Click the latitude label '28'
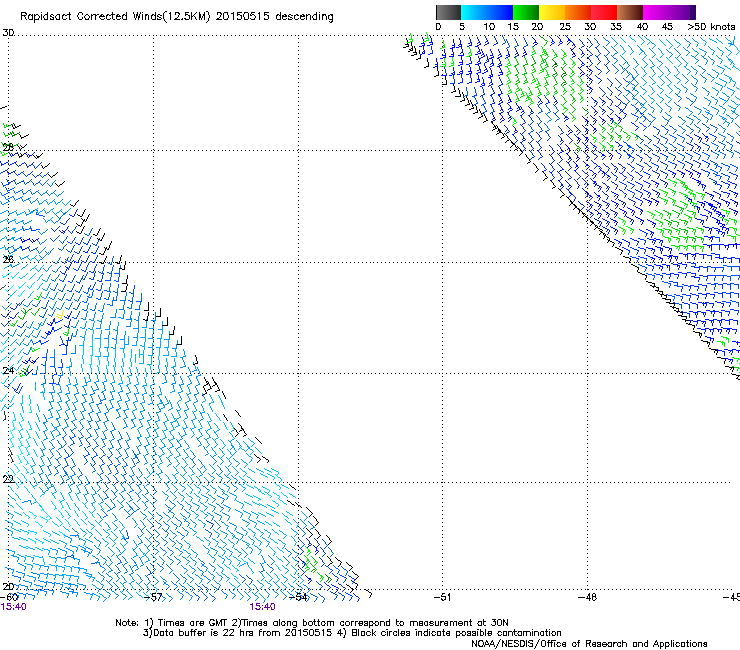Screen dimensions: 740x650 coord(8,148)
